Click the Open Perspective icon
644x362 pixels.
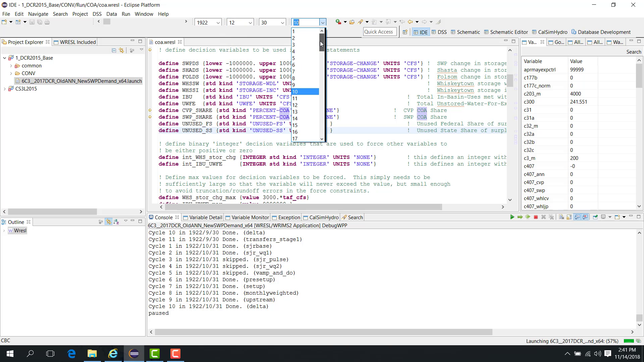[405, 32]
